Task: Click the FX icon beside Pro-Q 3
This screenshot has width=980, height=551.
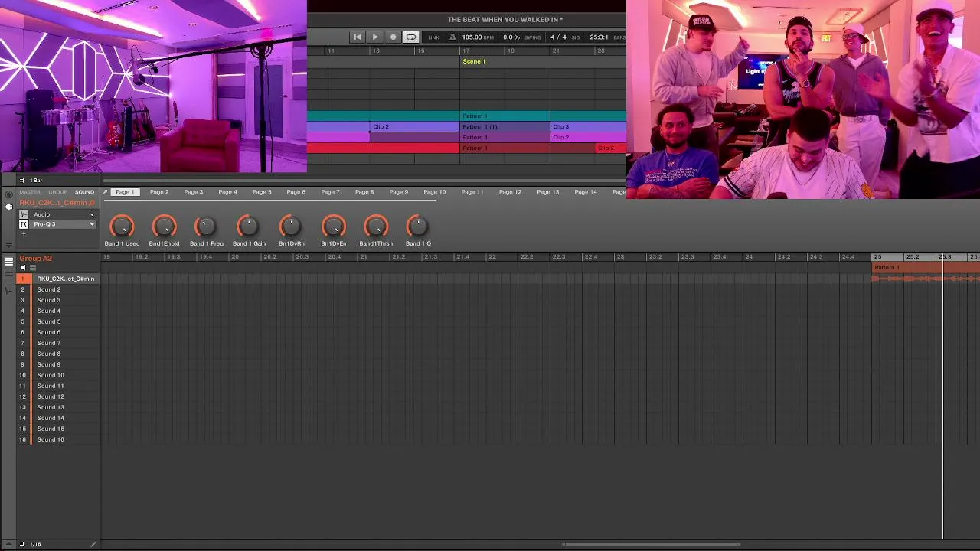Action: [x=24, y=224]
